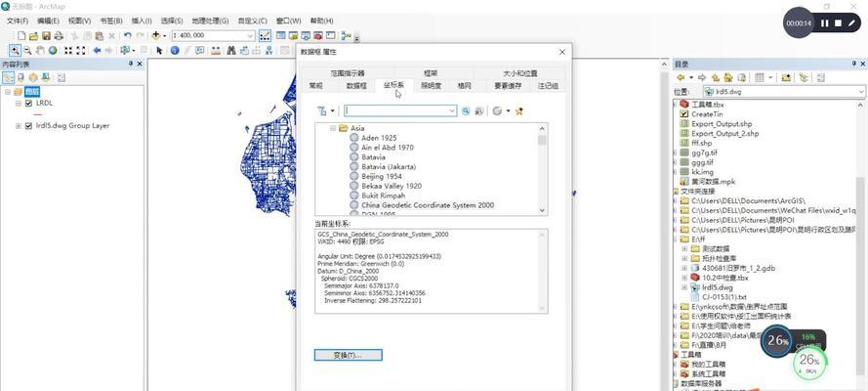Click Connect to Folder in Catalog toolbar
Image resolution: width=868 pixels, height=391 pixels.
pos(786,77)
